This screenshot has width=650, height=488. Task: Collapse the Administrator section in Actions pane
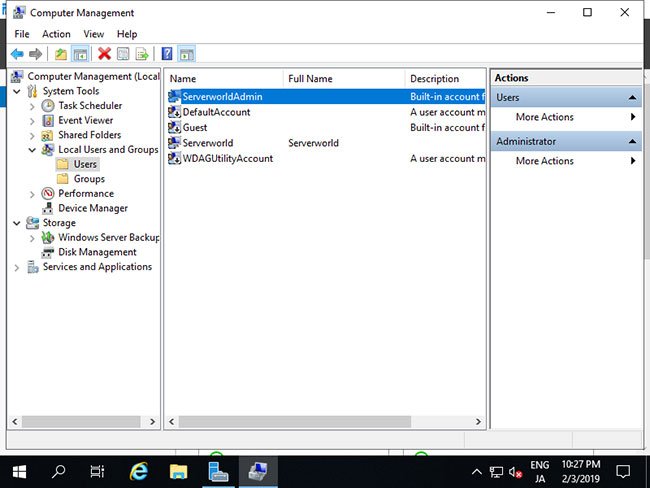click(x=632, y=142)
